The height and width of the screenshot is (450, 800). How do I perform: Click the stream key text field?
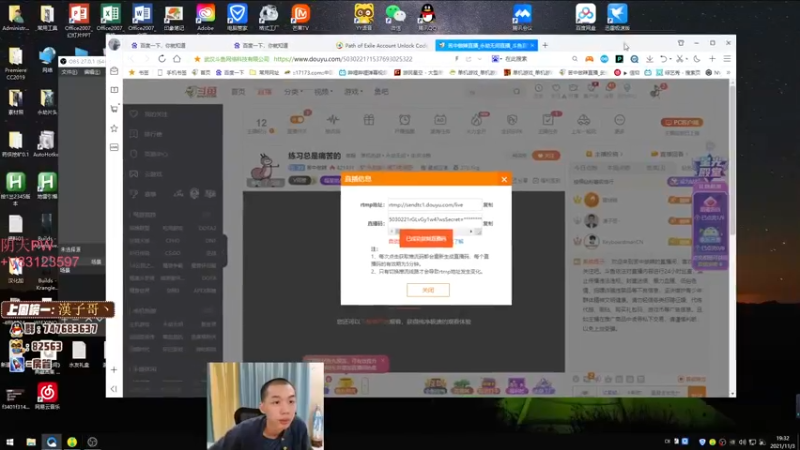click(435, 219)
